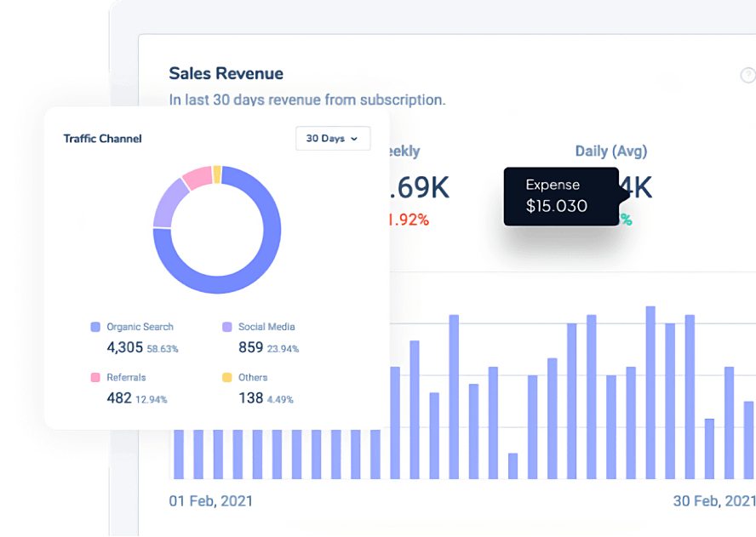Click the shortest bar in the chart
Image resolution: width=756 pixels, height=537 pixels.
coord(513,466)
